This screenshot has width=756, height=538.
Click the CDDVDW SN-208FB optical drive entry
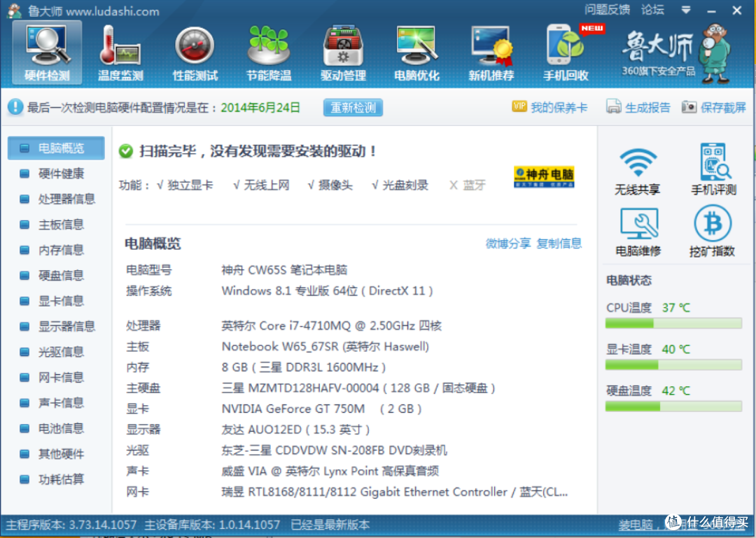(x=334, y=451)
